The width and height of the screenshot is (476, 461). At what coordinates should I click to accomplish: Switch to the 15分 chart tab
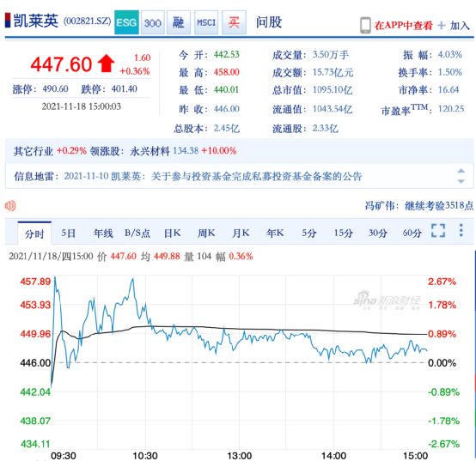344,233
